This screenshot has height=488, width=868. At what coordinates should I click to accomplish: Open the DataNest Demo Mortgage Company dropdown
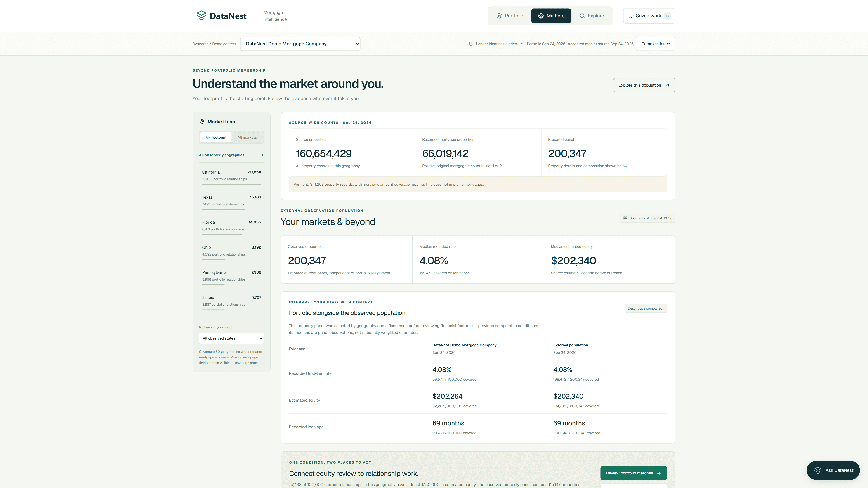[300, 44]
